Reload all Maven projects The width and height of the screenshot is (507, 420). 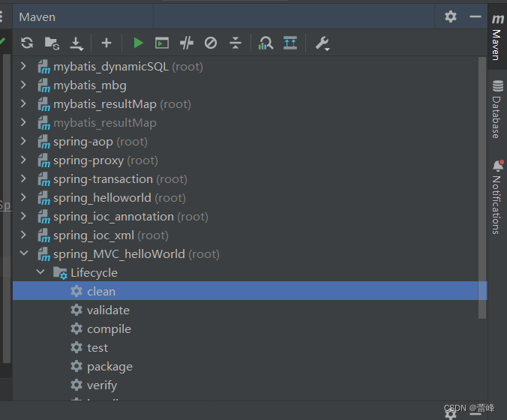pyautogui.click(x=27, y=43)
